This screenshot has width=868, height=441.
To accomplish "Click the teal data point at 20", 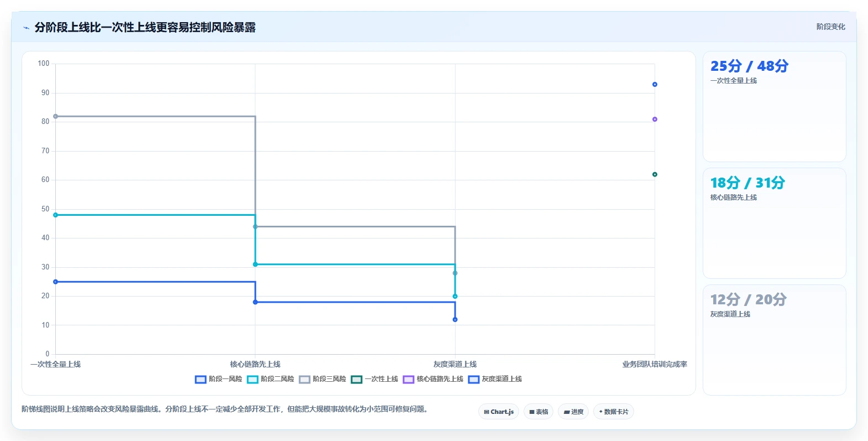I will [x=455, y=296].
